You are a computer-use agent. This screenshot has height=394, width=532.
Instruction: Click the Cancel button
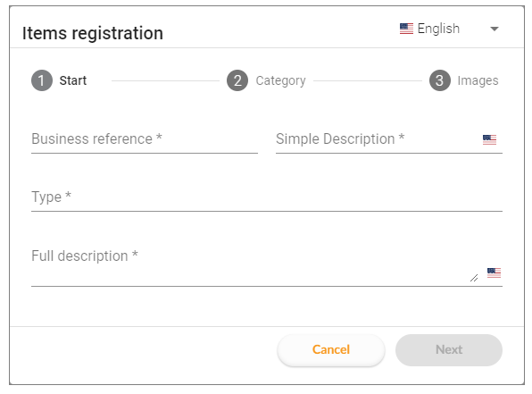331,350
